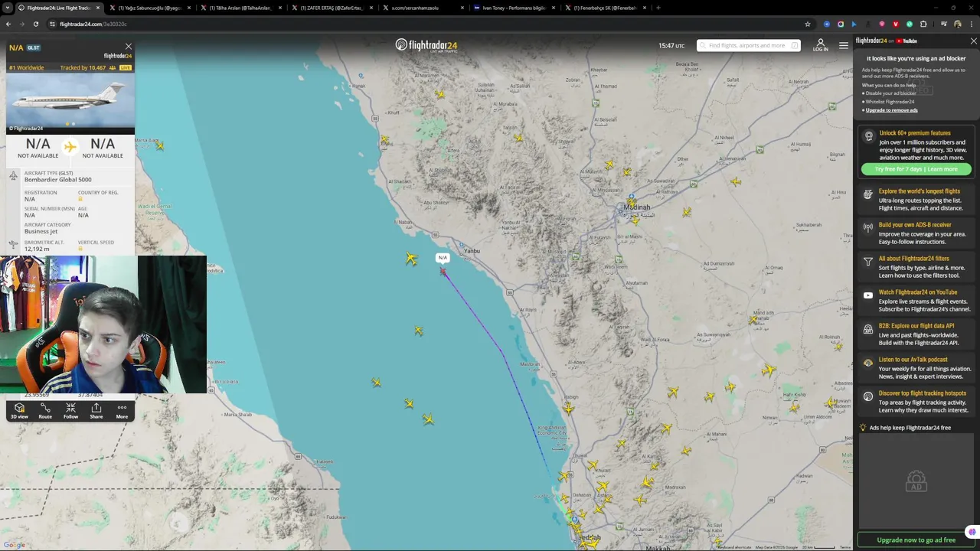This screenshot has height=551, width=980.
Task: Focus the Find flights, airports search field
Action: click(x=748, y=45)
